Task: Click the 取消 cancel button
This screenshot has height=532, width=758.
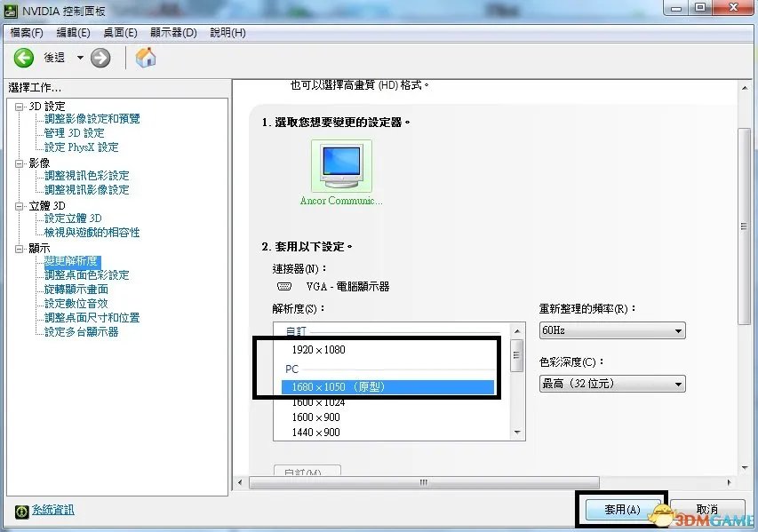Action: [707, 510]
